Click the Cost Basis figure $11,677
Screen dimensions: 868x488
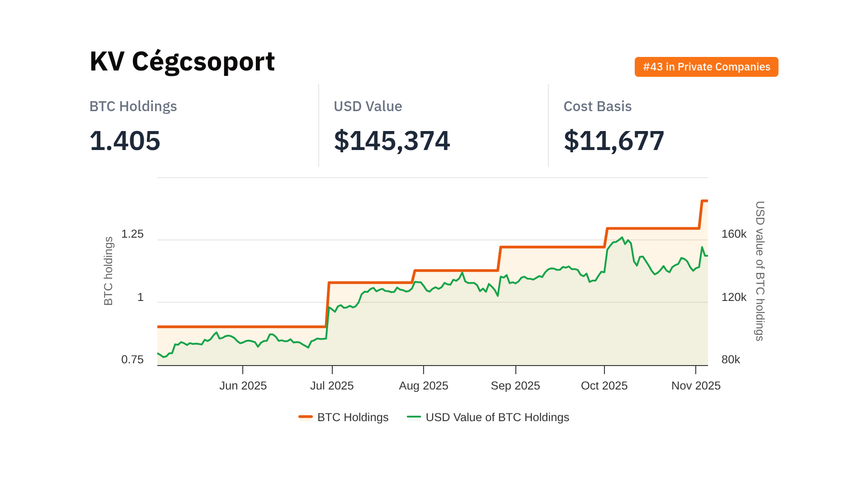(613, 141)
